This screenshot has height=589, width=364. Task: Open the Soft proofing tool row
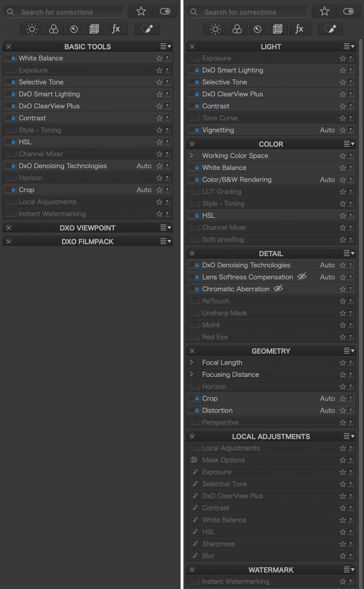[271, 239]
